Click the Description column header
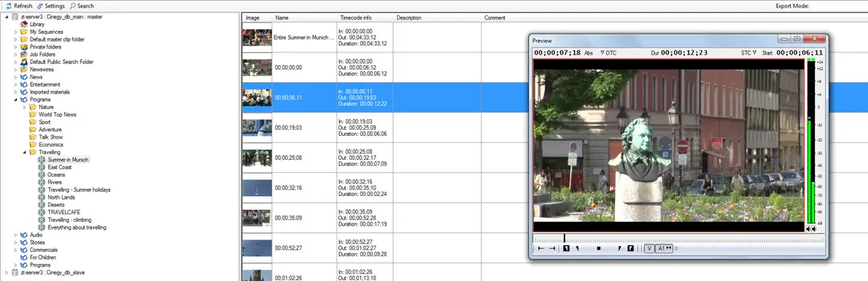Screen dimensions: 868x281 (x=437, y=18)
